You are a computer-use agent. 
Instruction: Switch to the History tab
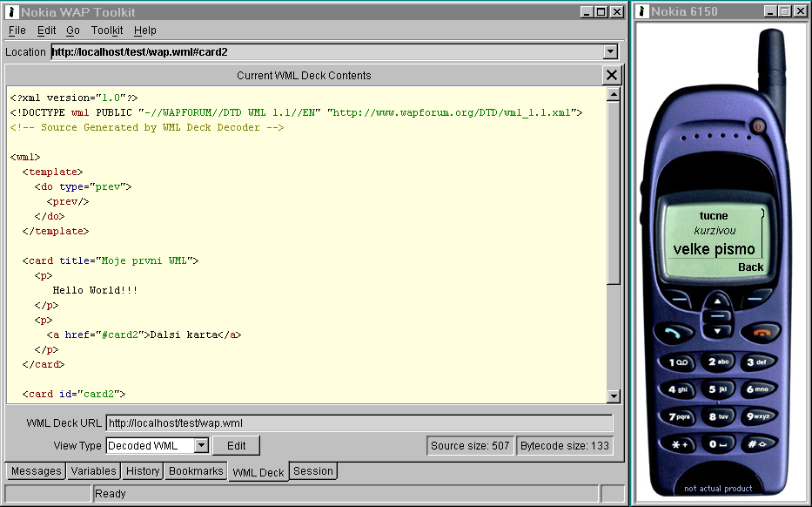(143, 471)
